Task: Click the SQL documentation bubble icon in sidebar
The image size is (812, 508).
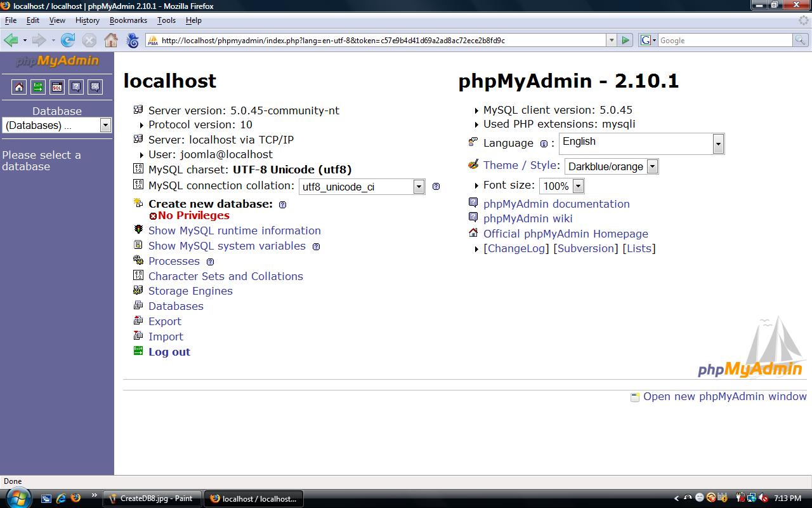Action: tap(95, 87)
